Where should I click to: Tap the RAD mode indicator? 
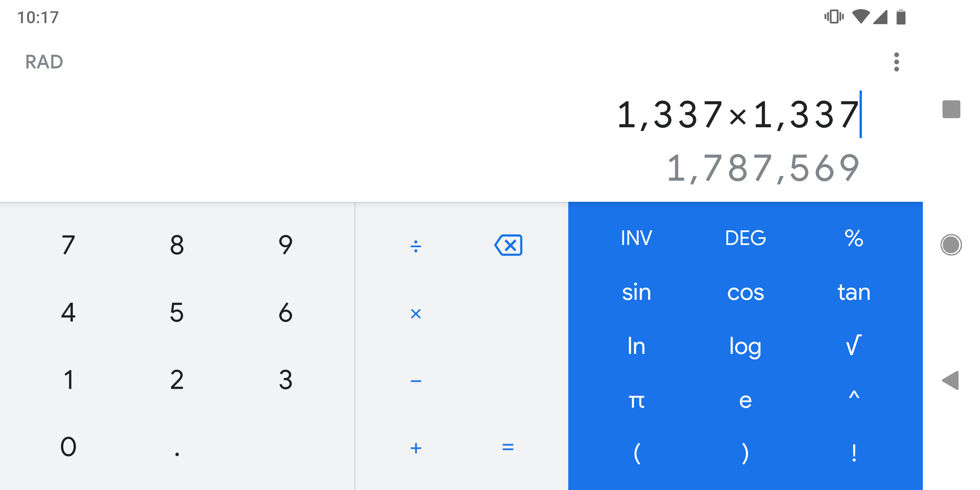point(44,62)
